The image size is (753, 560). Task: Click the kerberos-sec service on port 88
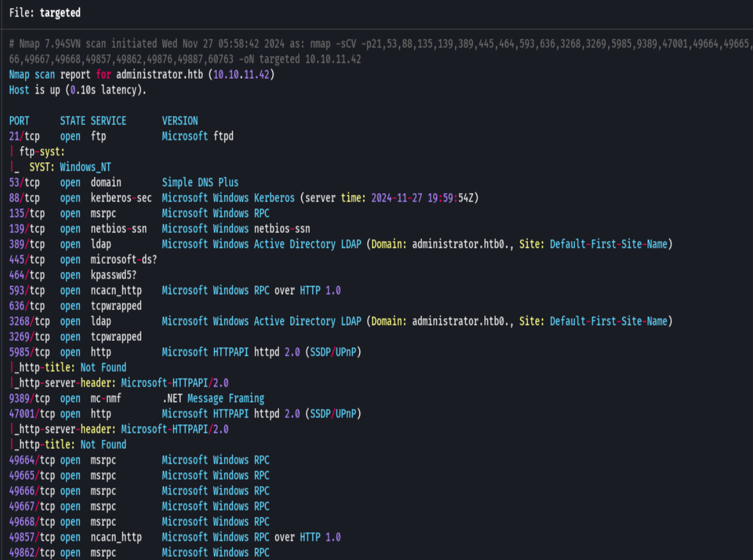tap(121, 198)
